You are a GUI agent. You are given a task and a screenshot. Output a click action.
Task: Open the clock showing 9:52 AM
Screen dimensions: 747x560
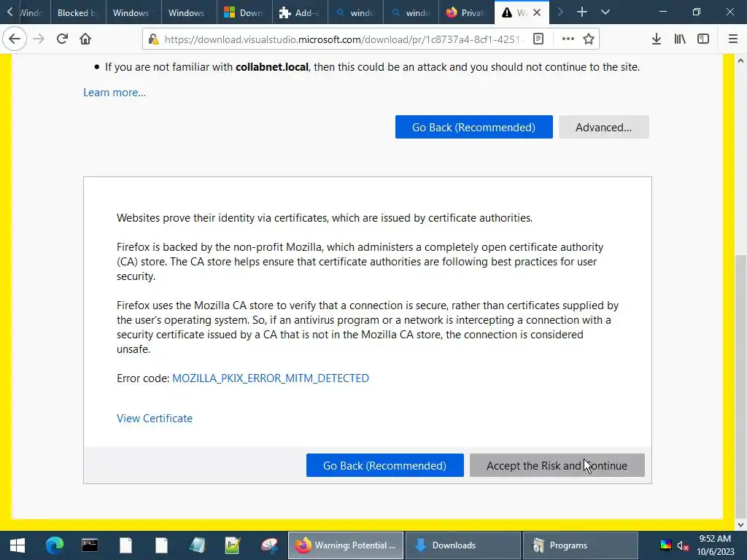click(715, 545)
